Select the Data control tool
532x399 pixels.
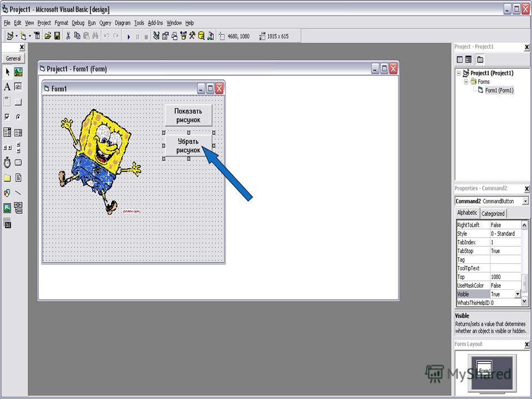(x=18, y=208)
